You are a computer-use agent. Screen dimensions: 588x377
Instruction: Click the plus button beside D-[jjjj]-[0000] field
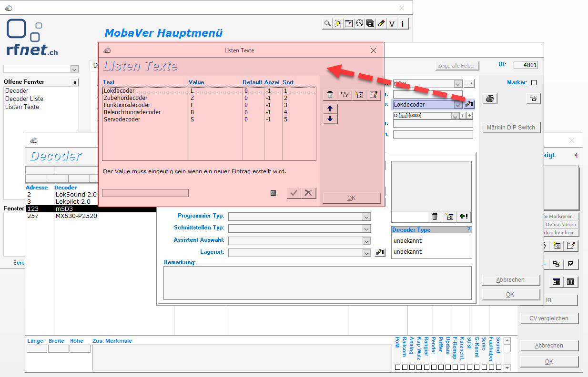(469, 116)
